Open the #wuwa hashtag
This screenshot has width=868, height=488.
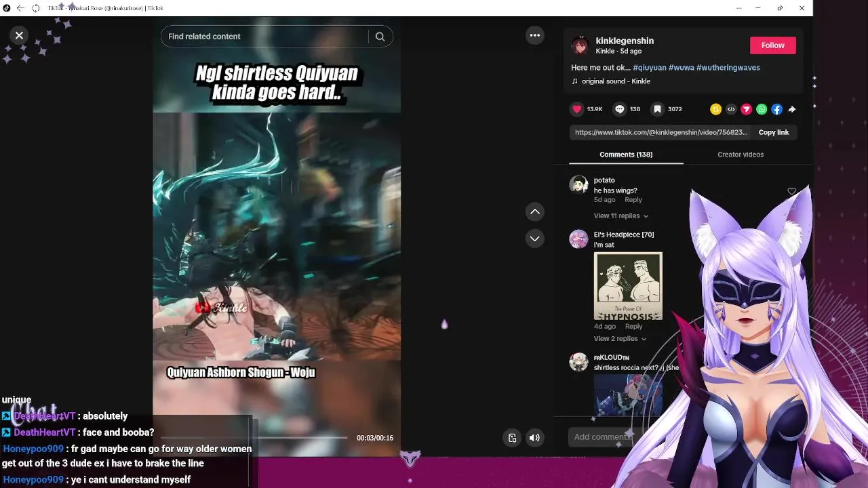[682, 68]
